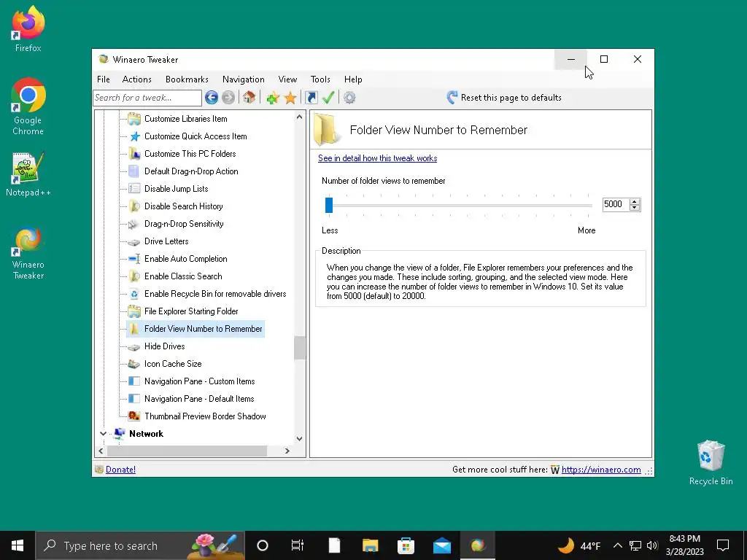The width and height of the screenshot is (747, 560).
Task: Click the green checkmark toolbar icon
Action: pos(328,97)
